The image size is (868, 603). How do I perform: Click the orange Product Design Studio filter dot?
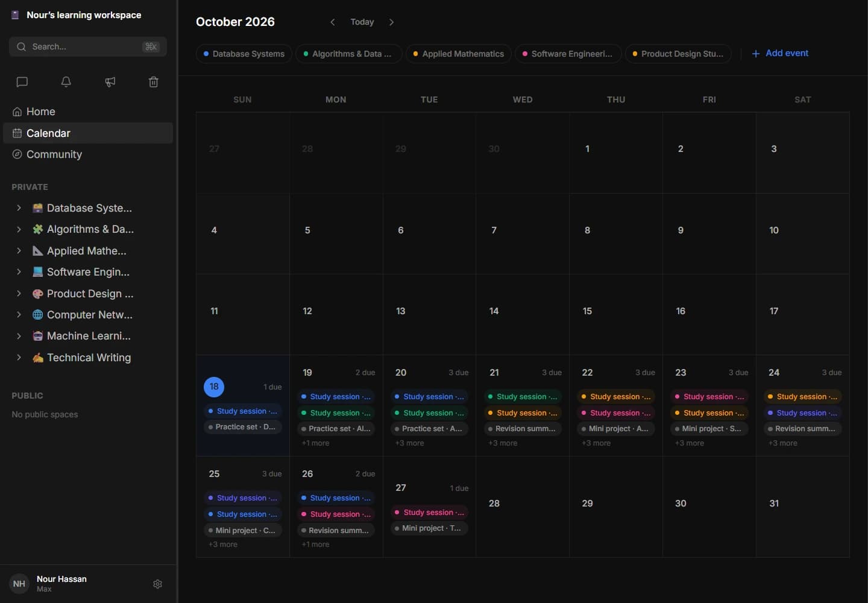click(x=635, y=54)
